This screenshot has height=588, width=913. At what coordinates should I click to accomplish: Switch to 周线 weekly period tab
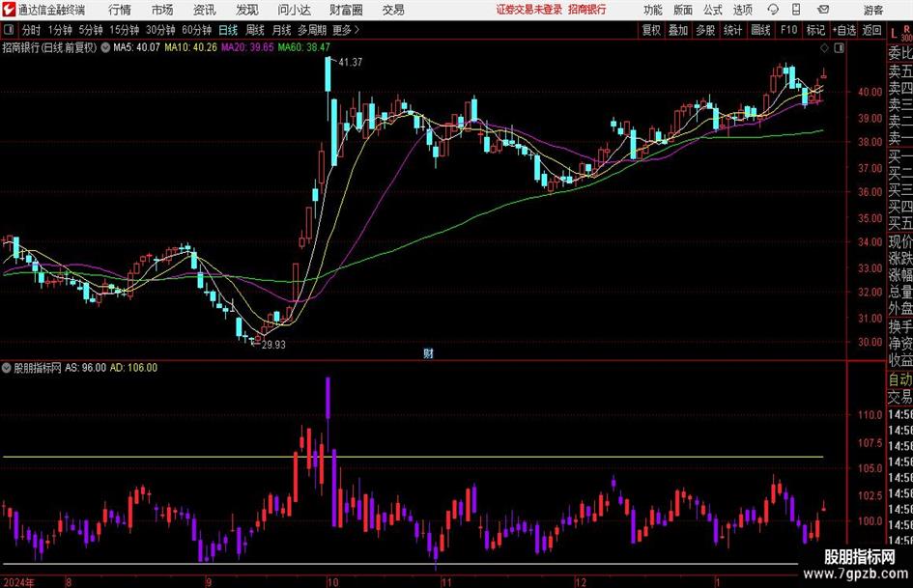254,30
